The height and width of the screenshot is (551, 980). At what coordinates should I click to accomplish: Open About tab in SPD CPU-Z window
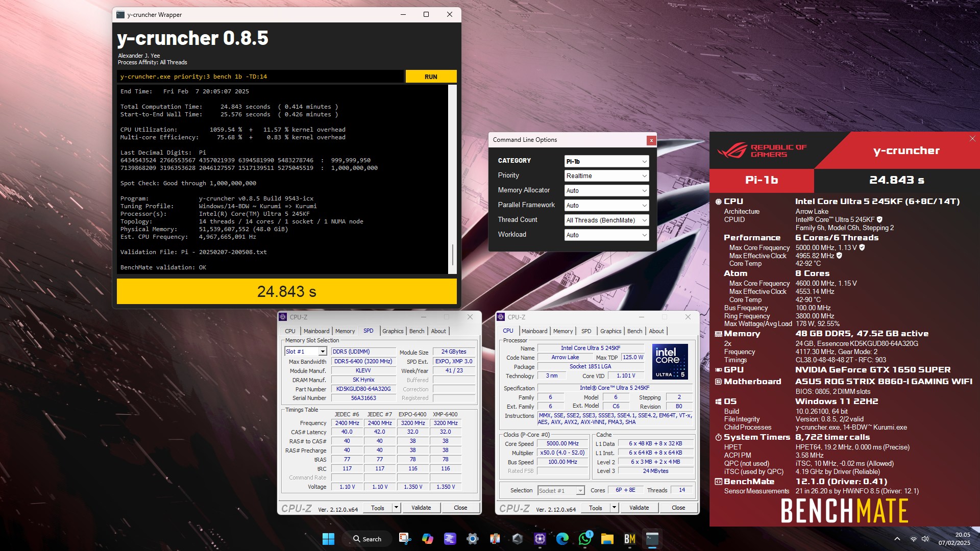[x=438, y=331]
